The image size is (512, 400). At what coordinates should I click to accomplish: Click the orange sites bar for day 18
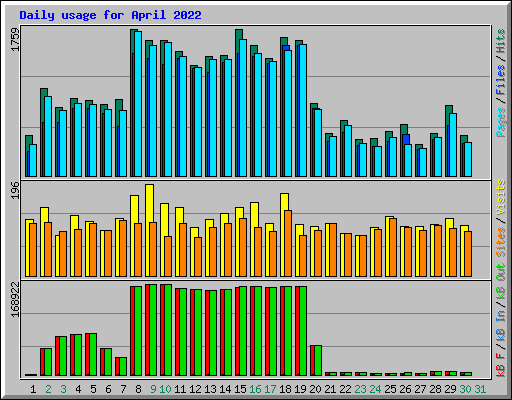[x=288, y=243]
